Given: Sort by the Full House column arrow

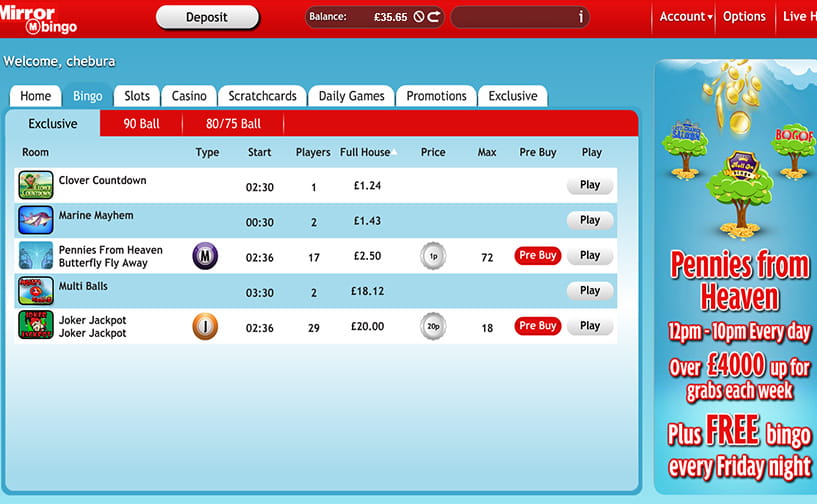Looking at the screenshot, I should pyautogui.click(x=395, y=152).
